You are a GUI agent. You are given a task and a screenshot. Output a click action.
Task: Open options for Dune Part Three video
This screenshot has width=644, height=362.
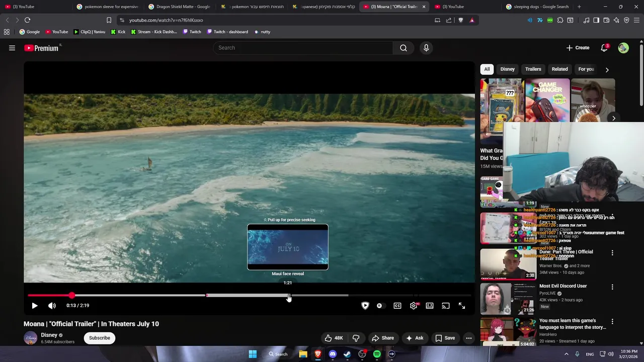tap(612, 253)
